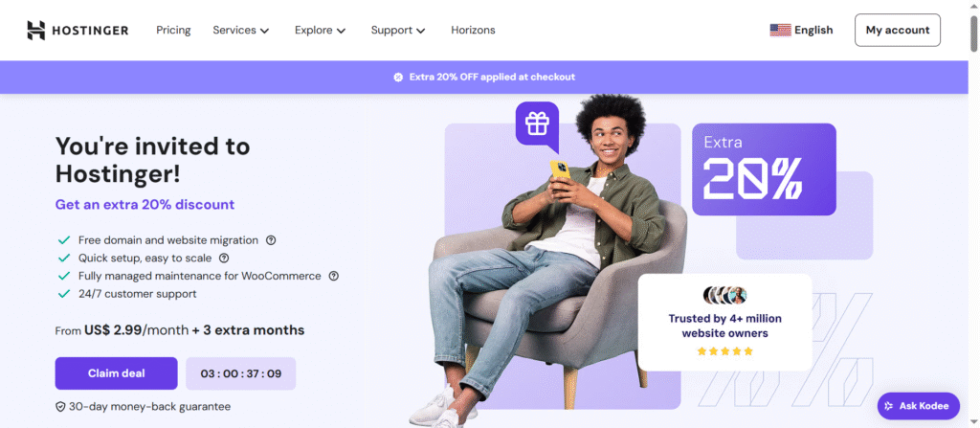Click the discount badge icon in banner

click(x=398, y=77)
